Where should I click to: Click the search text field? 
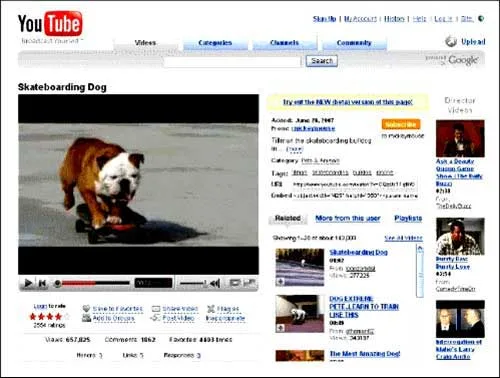232,61
